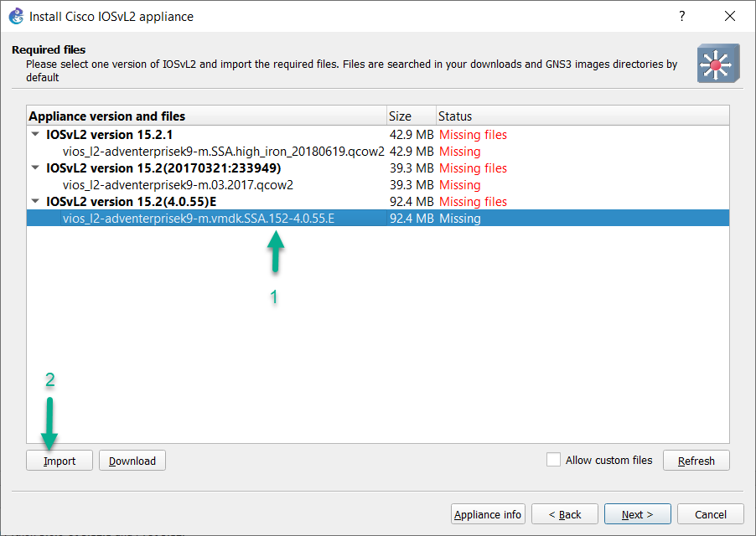Click Missing files status for version 15.2(4.0.55)E
The width and height of the screenshot is (756, 536).
(473, 201)
